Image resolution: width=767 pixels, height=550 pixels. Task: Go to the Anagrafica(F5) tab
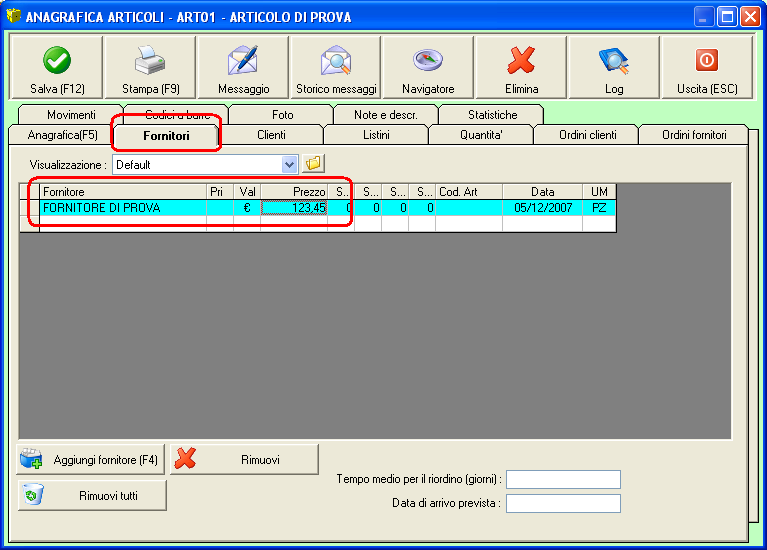tap(62, 135)
